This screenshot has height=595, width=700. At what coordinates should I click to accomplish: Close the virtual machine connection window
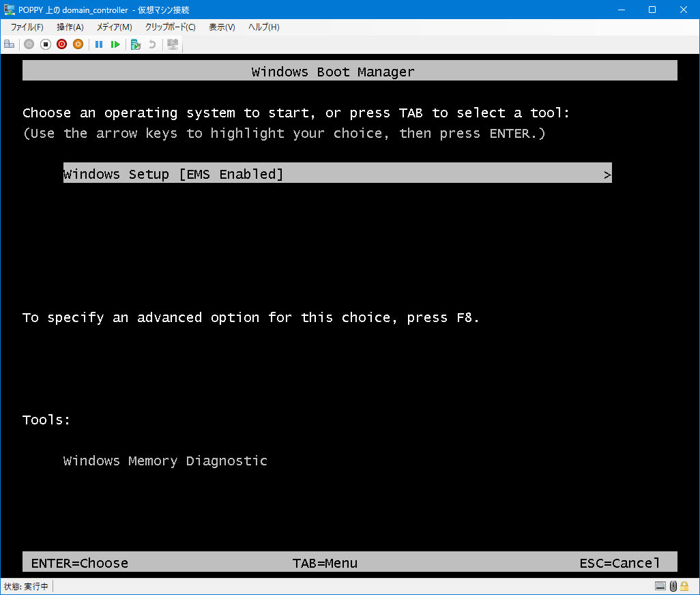(684, 10)
